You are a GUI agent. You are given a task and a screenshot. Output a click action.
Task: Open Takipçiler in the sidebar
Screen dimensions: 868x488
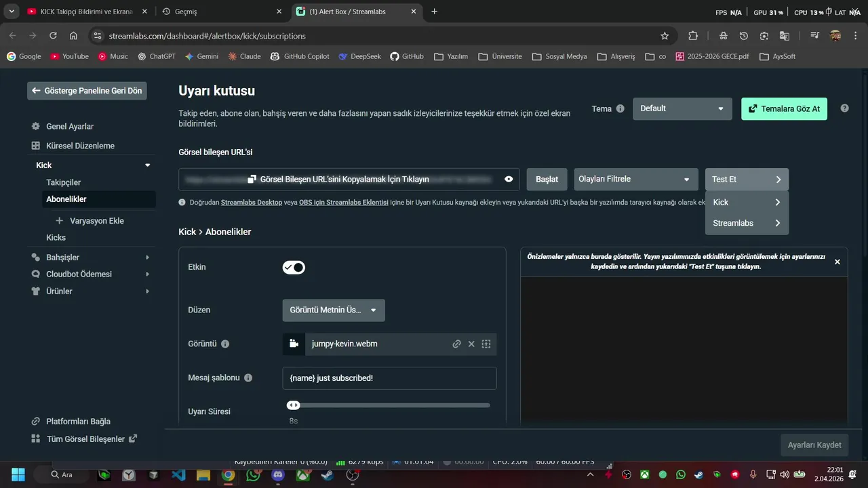64,182
